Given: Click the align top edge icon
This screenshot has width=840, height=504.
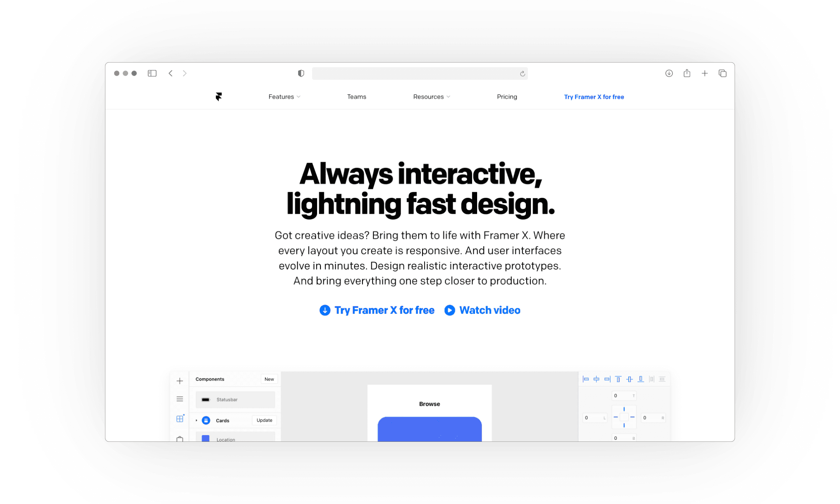Looking at the screenshot, I should [x=618, y=378].
